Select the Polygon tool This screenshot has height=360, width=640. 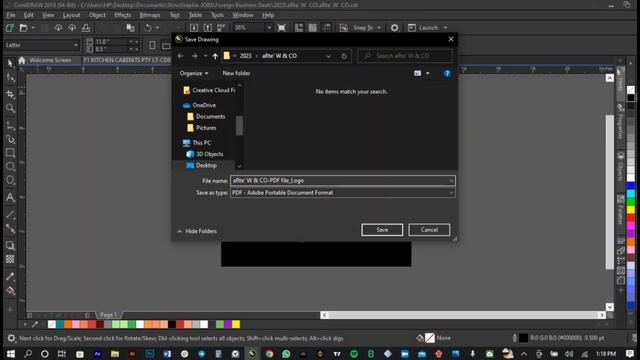tap(10, 180)
